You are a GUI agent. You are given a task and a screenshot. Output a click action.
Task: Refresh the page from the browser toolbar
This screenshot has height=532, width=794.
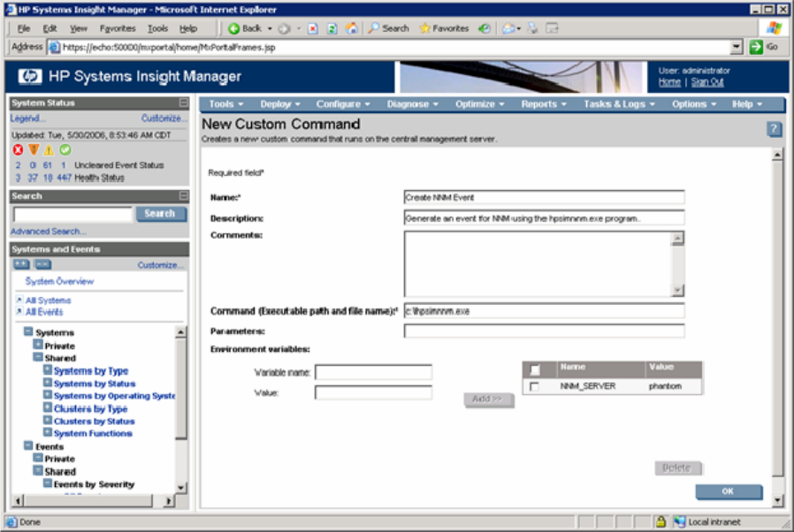332,29
